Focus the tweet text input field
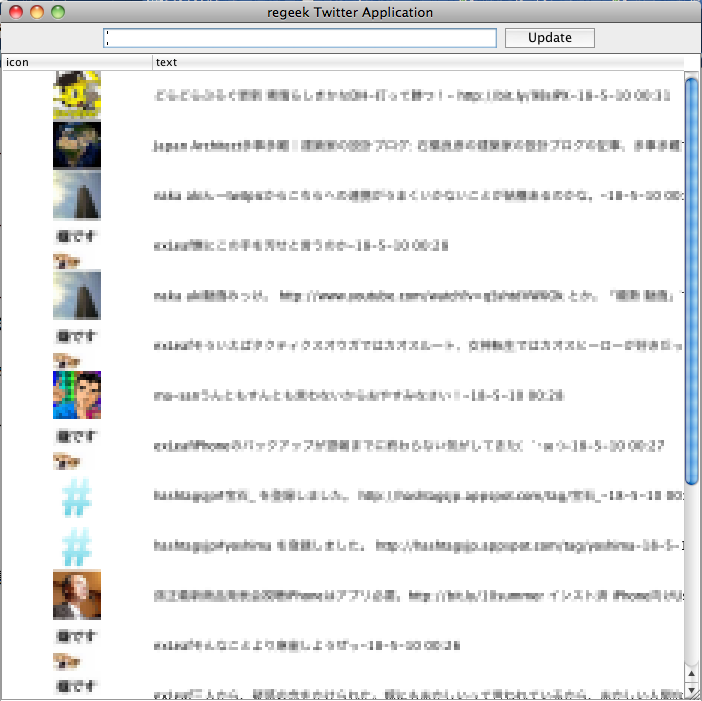The height and width of the screenshot is (701, 702). pyautogui.click(x=300, y=38)
